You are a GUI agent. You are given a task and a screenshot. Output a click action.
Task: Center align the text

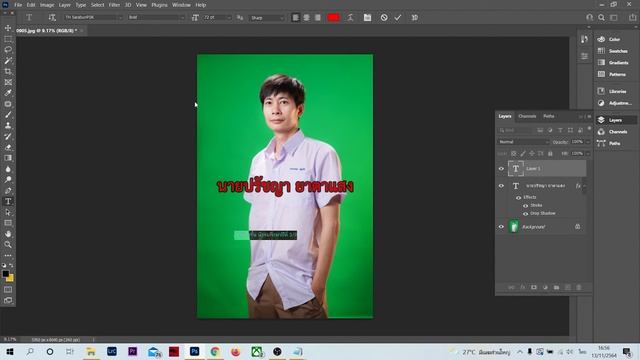tap(306, 18)
